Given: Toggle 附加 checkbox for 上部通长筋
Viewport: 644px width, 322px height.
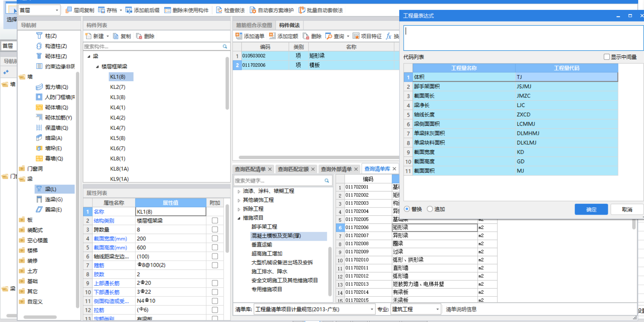Looking at the screenshot, I should pos(215,283).
